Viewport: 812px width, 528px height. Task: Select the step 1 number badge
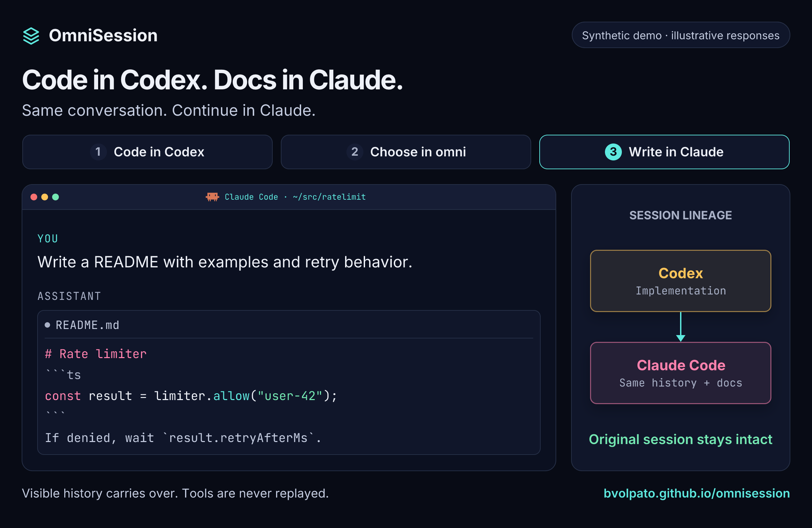click(98, 152)
